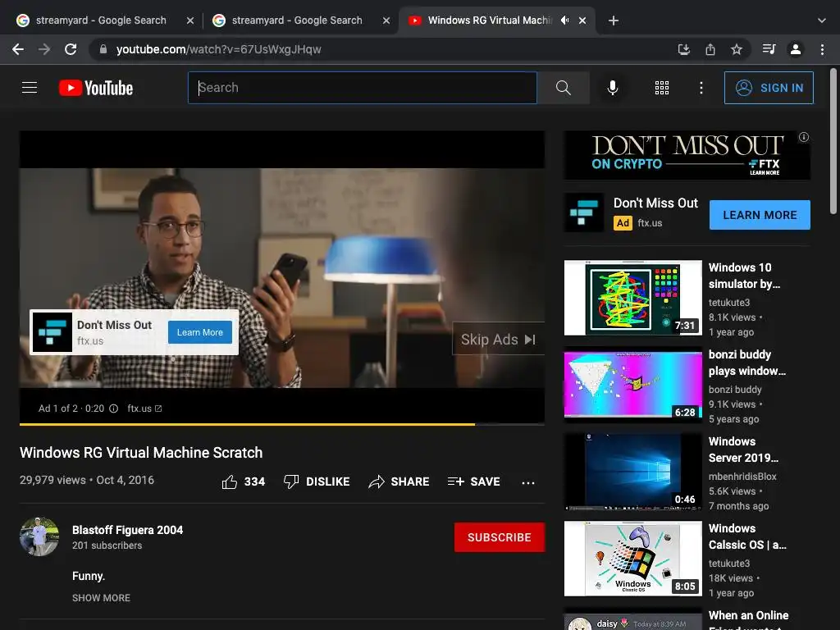Open the YouTube apps grid icon
840x630 pixels.
(x=662, y=88)
